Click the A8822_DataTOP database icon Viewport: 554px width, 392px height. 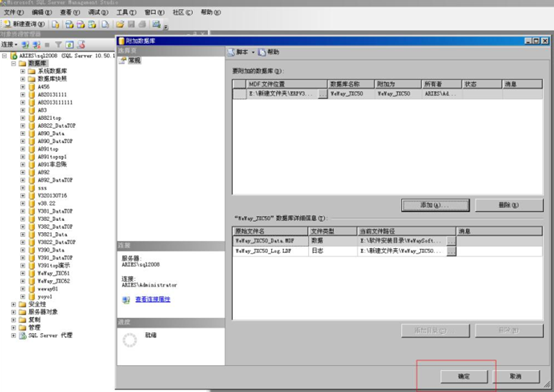coord(32,126)
